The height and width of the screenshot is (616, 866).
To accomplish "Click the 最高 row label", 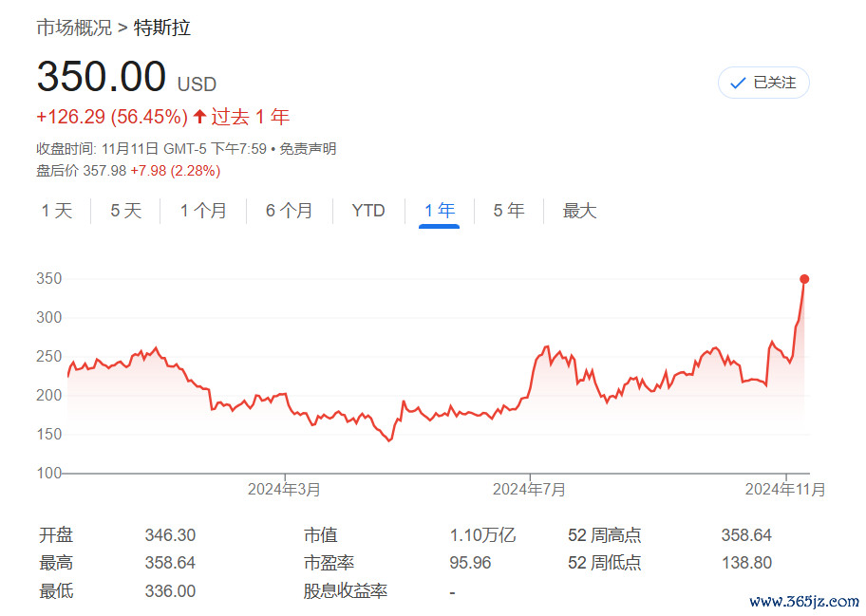I will (56, 563).
